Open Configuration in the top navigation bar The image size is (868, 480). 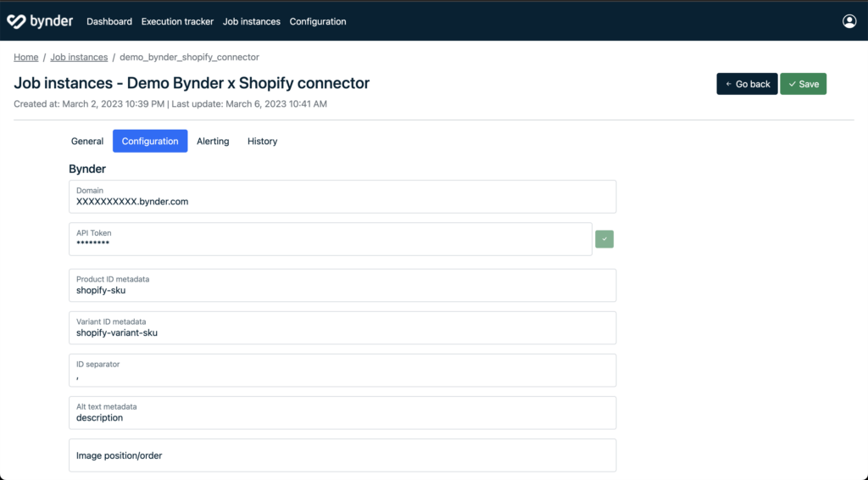(318, 21)
